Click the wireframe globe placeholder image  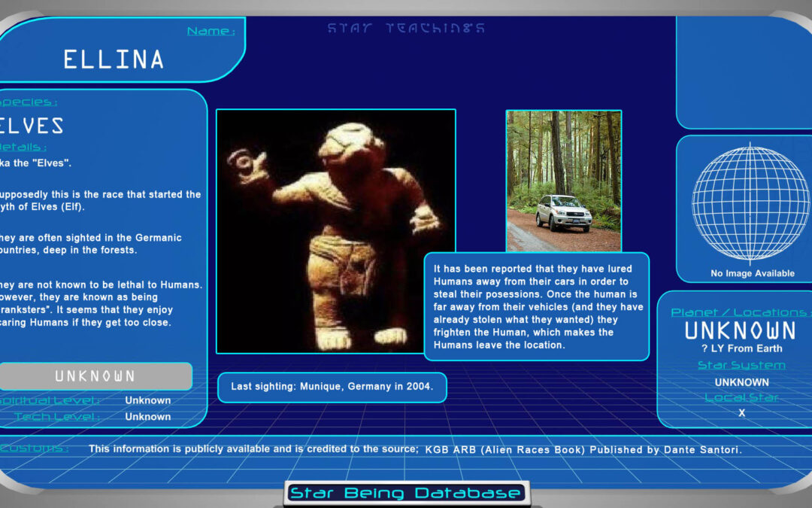[741, 203]
